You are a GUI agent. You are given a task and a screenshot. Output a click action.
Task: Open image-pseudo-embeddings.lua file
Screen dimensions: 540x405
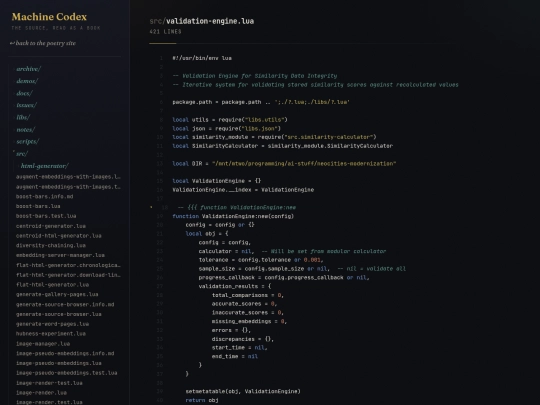(x=59, y=363)
